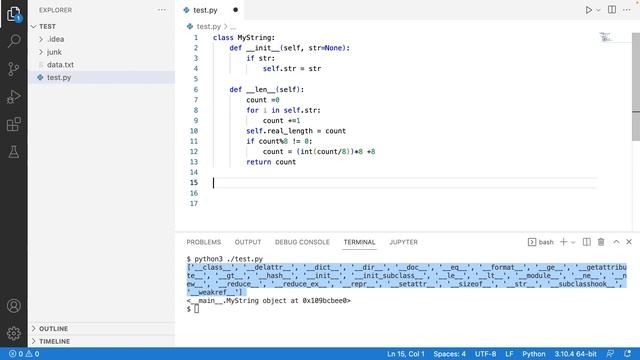Change encoding via UTF-8 status item
Viewport: 640px width, 360px height.
(485, 354)
